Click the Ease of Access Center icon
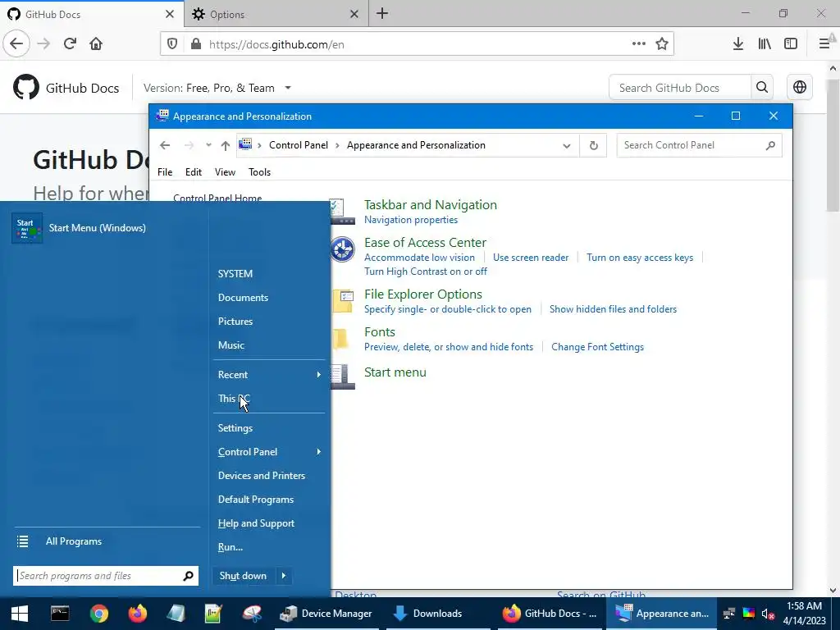This screenshot has height=630, width=840. (342, 249)
